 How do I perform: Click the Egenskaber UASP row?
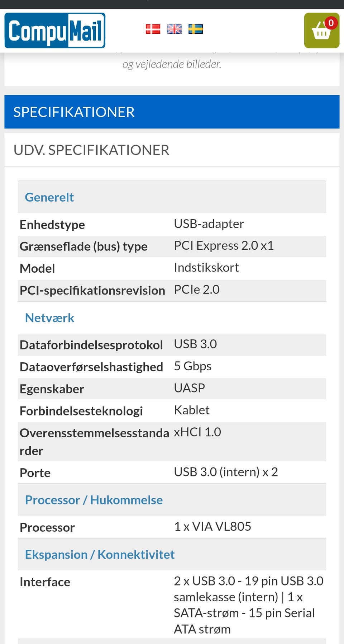(x=172, y=389)
